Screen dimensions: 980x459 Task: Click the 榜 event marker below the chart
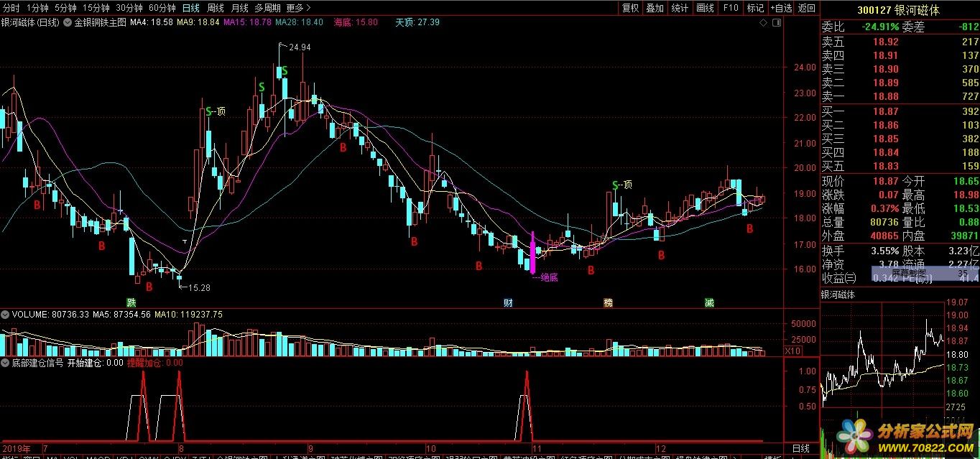point(609,302)
